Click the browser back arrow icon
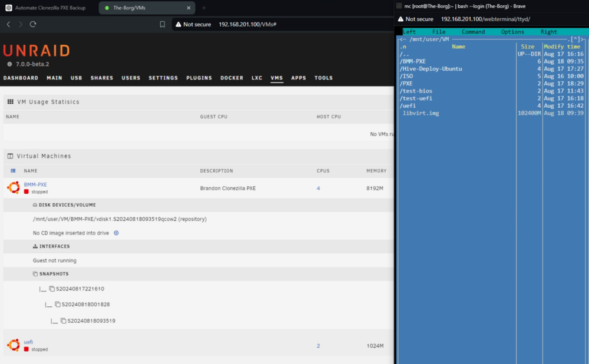 tap(8, 24)
